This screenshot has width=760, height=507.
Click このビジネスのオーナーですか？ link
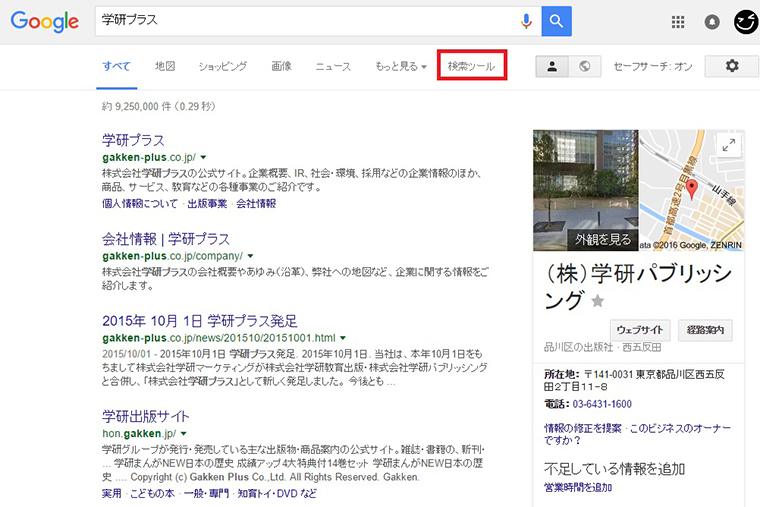[x=638, y=434]
